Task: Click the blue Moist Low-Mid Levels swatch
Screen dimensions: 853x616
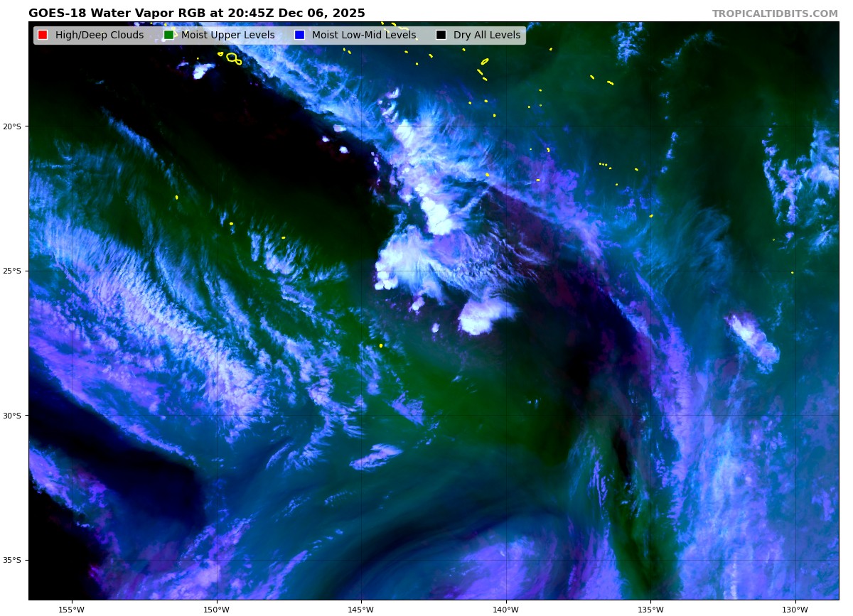Action: (x=299, y=36)
